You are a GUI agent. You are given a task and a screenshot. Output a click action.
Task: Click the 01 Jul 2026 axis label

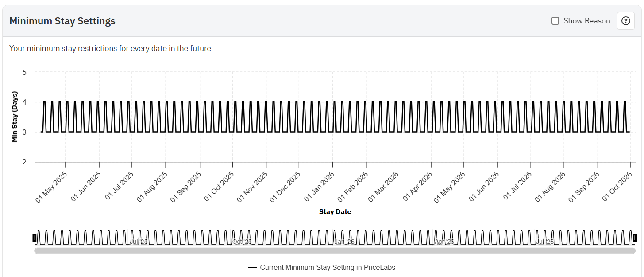coord(517,187)
